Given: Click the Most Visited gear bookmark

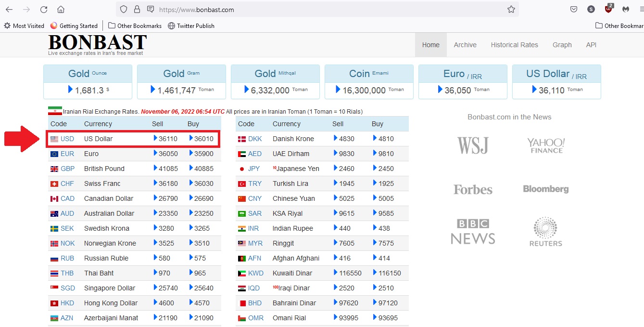Looking at the screenshot, I should (24, 26).
